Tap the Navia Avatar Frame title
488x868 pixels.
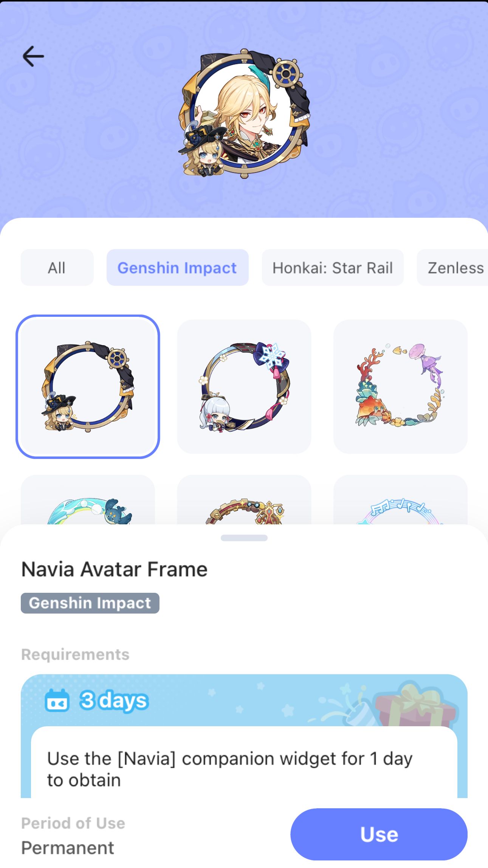tap(115, 569)
